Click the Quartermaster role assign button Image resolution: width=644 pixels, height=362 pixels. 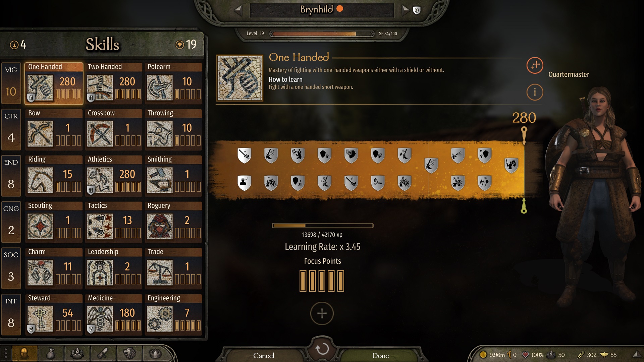tap(535, 65)
